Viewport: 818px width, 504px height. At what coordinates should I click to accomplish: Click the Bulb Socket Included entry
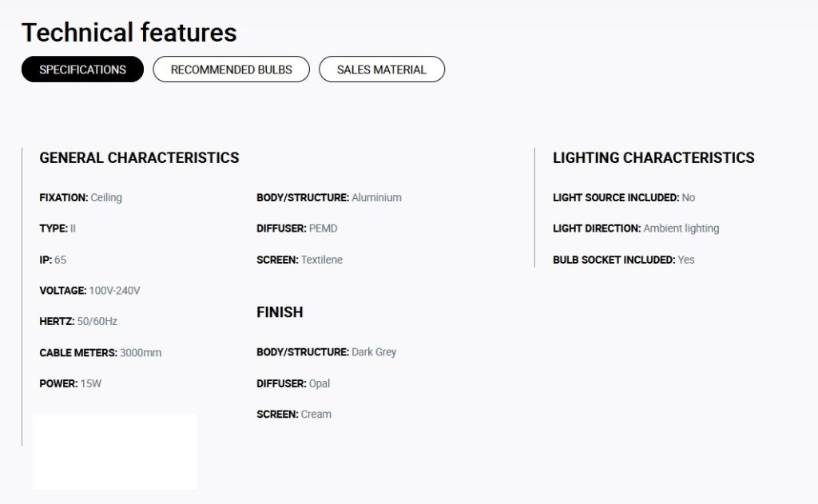click(x=624, y=260)
